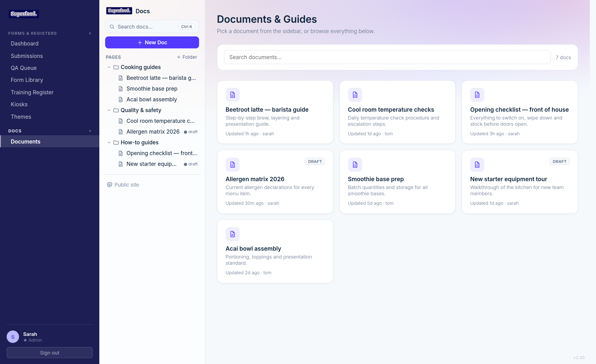Collapse the Cooking guides folder chevron
This screenshot has width=596, height=364.
click(x=109, y=67)
